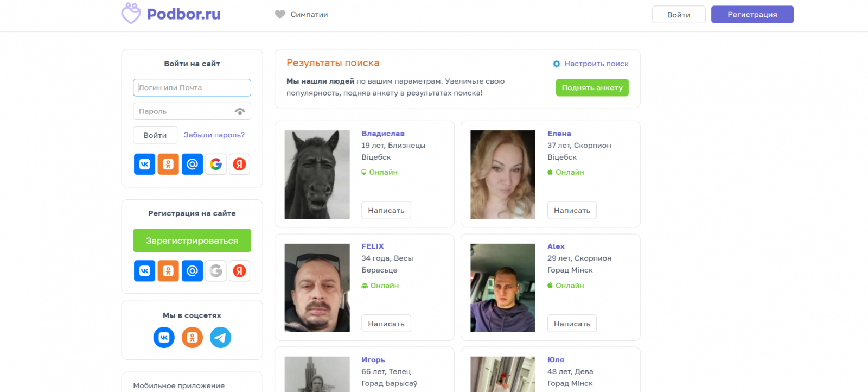
Task: Open the Настроить поиск link
Action: pos(596,64)
